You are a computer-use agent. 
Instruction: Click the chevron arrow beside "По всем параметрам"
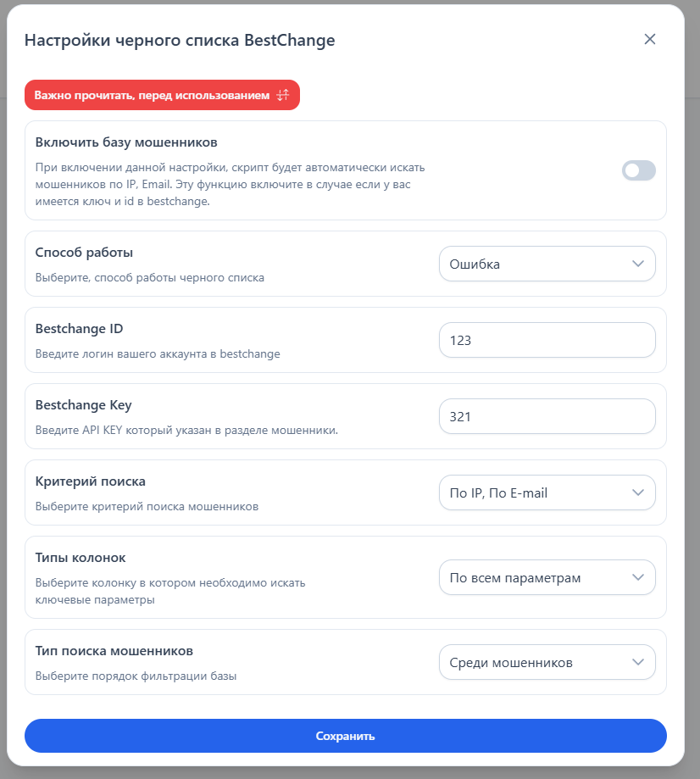coord(639,577)
